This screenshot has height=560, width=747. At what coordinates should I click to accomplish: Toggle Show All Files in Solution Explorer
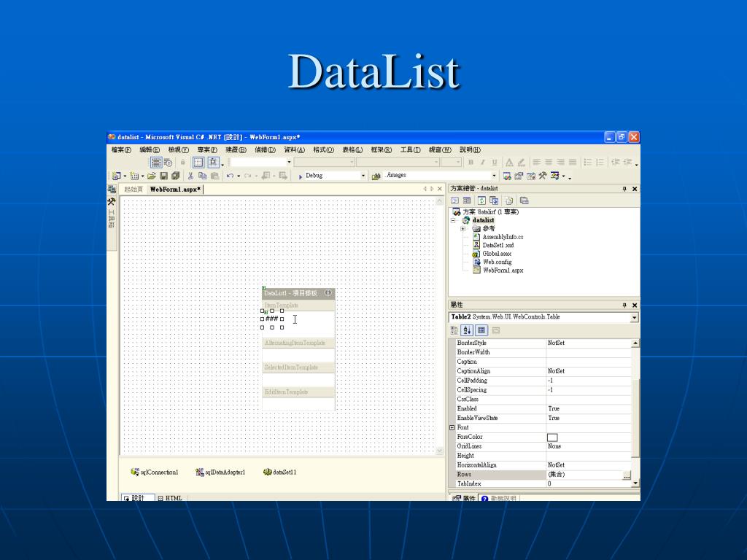pos(508,201)
